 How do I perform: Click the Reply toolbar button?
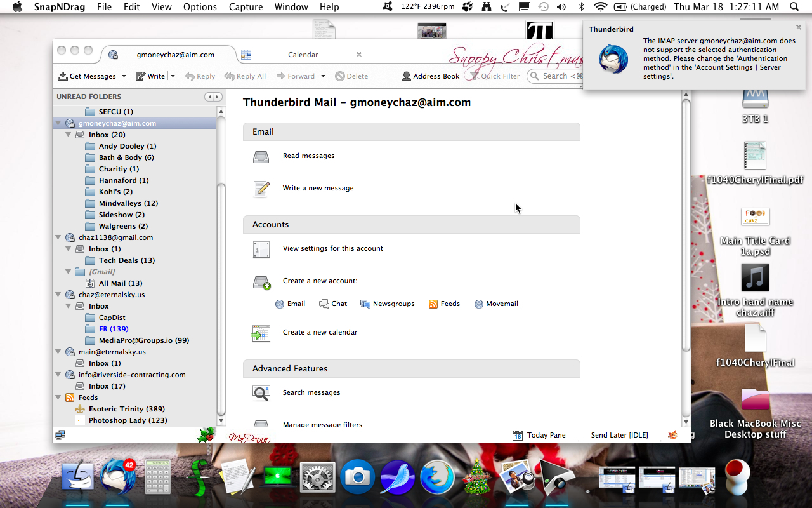[x=200, y=76]
